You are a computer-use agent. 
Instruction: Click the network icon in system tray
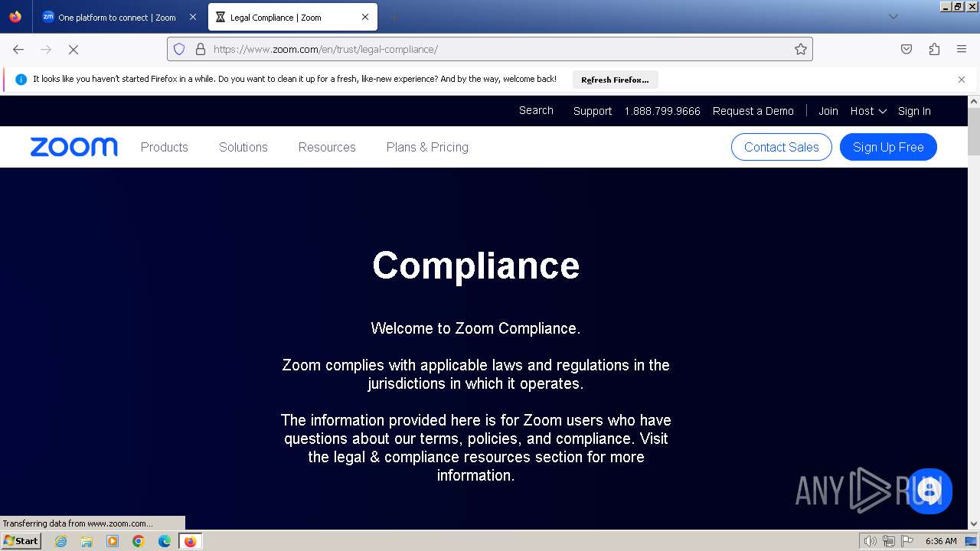point(889,541)
